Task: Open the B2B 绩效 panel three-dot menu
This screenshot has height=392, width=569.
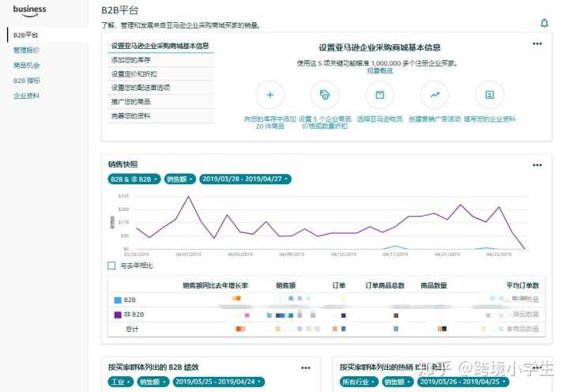Action: pyautogui.click(x=306, y=367)
